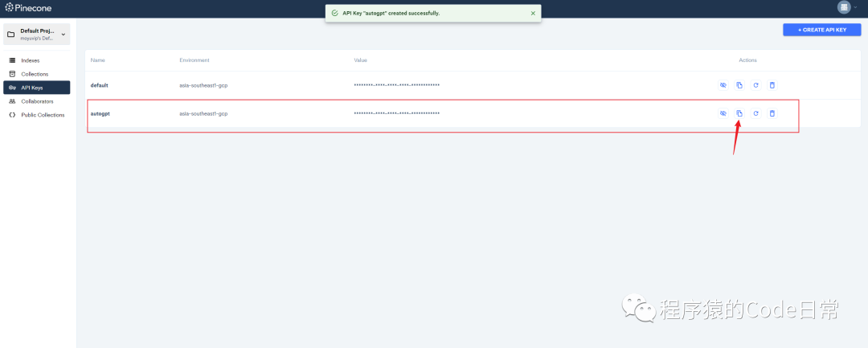
Task: Delete the autogpt API key
Action: pos(772,113)
